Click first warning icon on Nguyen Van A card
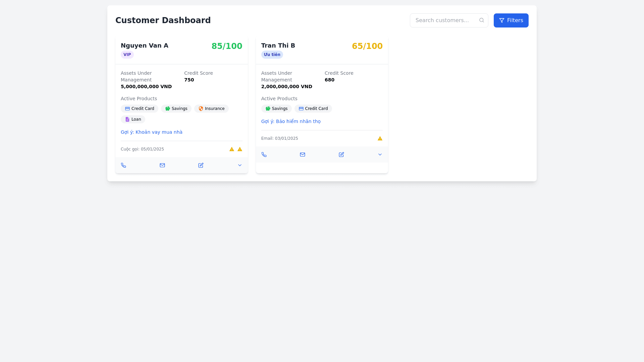This screenshot has width=644, height=362. pos(232,149)
